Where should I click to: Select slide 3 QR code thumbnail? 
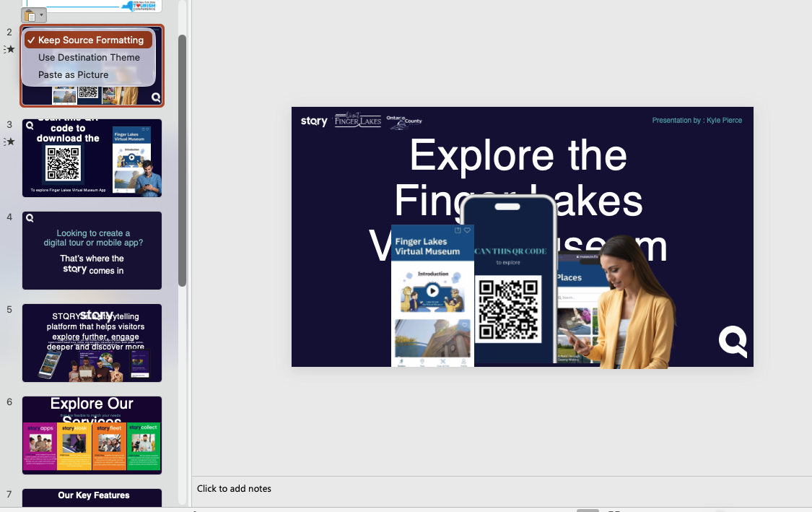tap(92, 158)
